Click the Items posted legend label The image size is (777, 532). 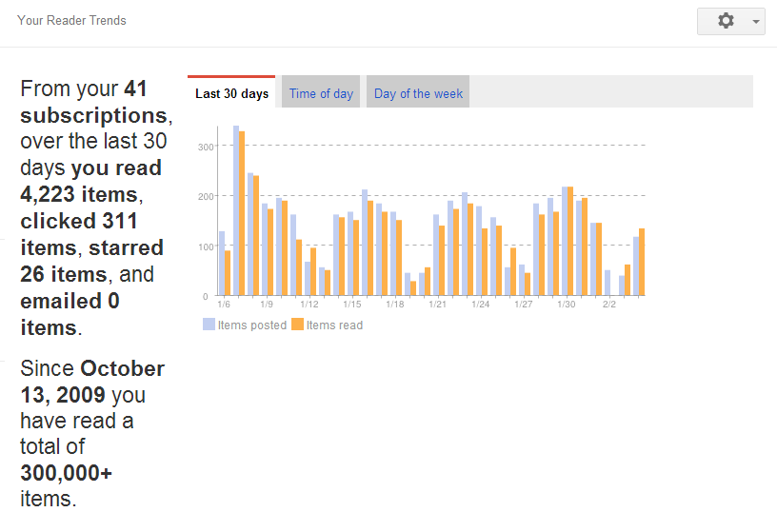click(x=251, y=325)
